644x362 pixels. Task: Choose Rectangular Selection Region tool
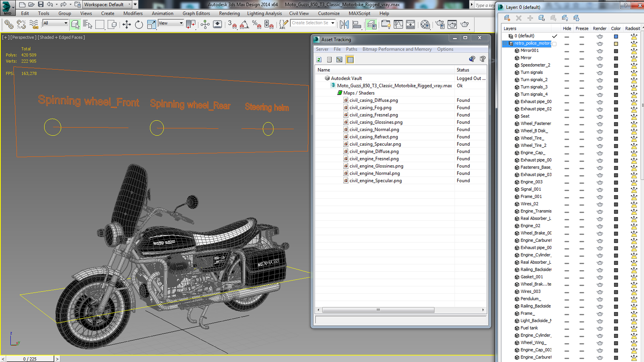100,24
